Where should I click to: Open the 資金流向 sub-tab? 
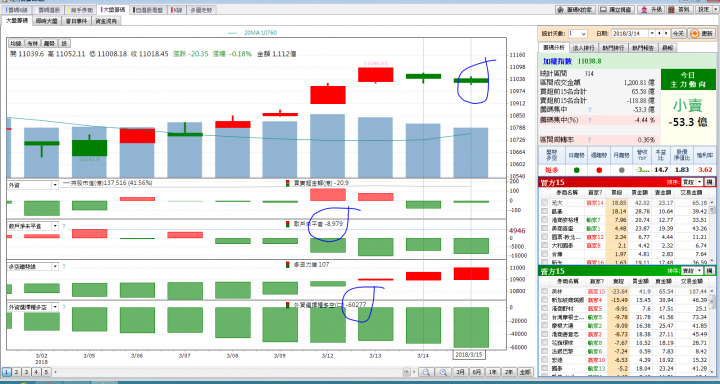coord(106,21)
